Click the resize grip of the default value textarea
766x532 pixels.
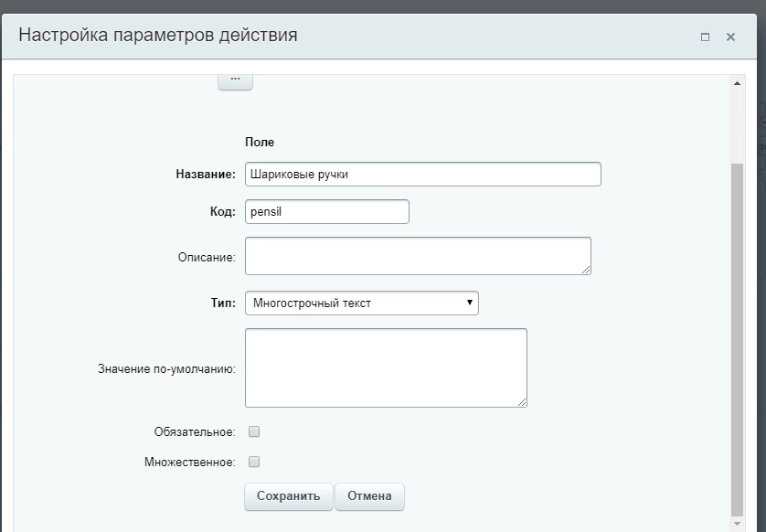click(522, 400)
